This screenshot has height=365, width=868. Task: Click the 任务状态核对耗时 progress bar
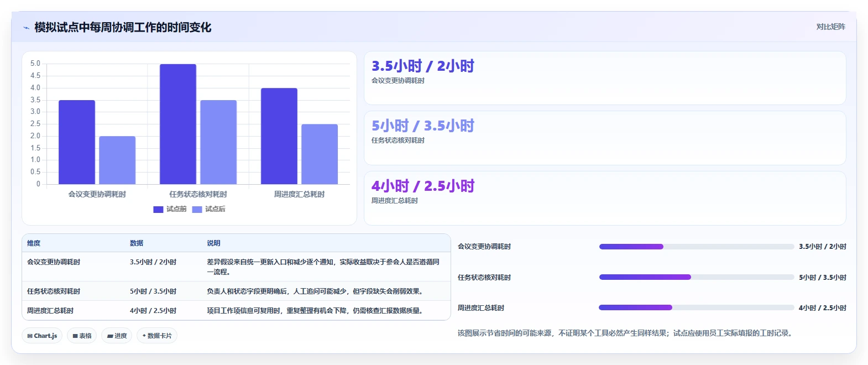[697, 277]
